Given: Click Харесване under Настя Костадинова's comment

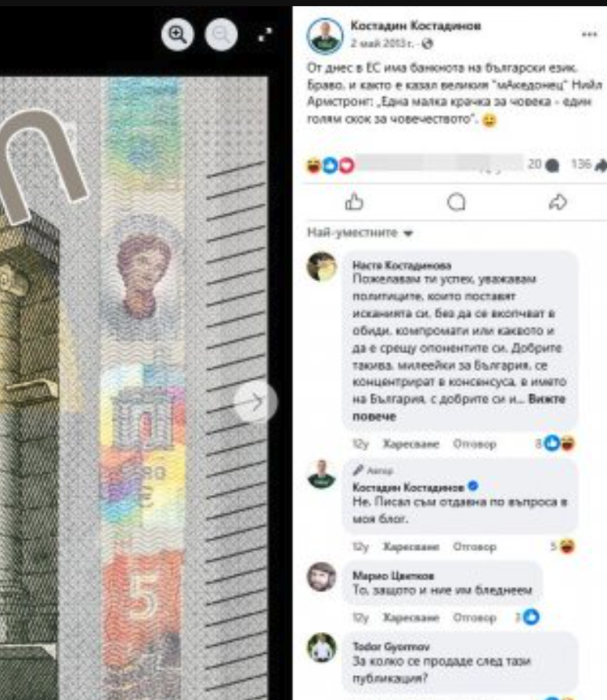Looking at the screenshot, I should click(x=411, y=444).
